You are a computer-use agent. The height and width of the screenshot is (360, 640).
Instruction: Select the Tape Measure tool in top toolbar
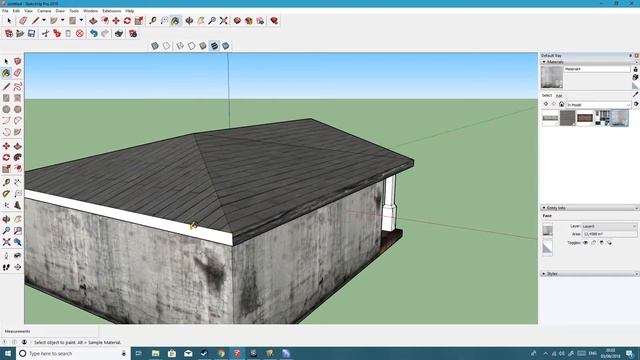[x=153, y=20]
